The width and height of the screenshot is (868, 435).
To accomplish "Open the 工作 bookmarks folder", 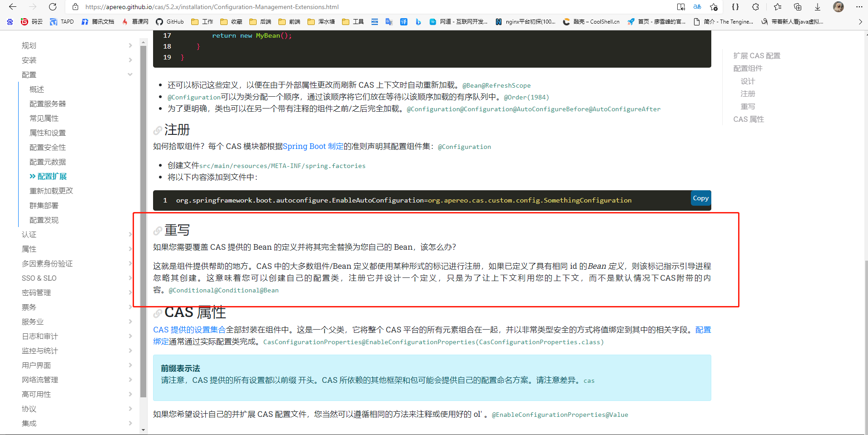I will pos(202,21).
